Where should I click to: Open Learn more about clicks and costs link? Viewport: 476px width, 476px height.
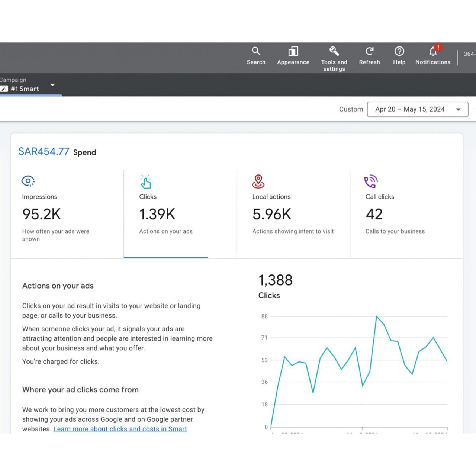120,429
